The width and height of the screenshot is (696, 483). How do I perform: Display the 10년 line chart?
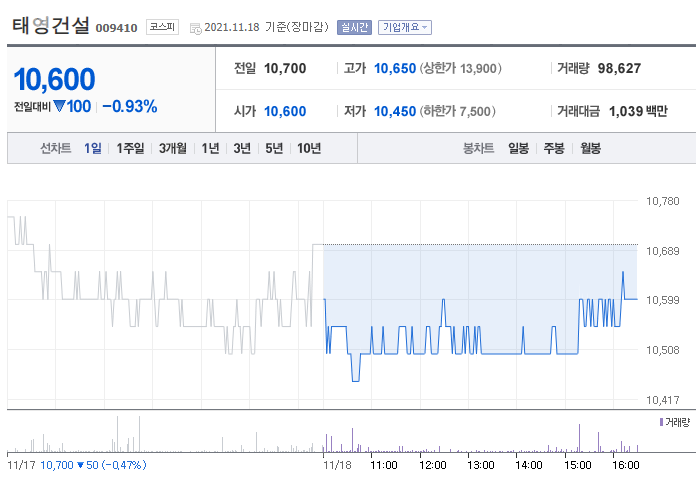pyautogui.click(x=309, y=148)
